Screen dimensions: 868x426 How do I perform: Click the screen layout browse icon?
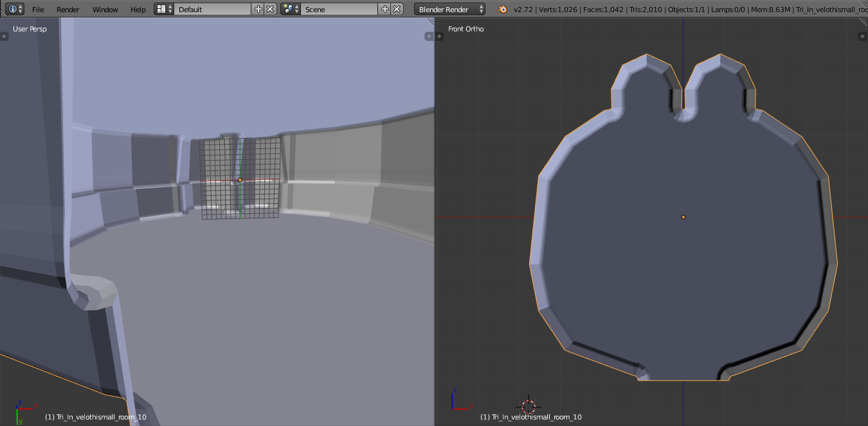click(x=165, y=9)
